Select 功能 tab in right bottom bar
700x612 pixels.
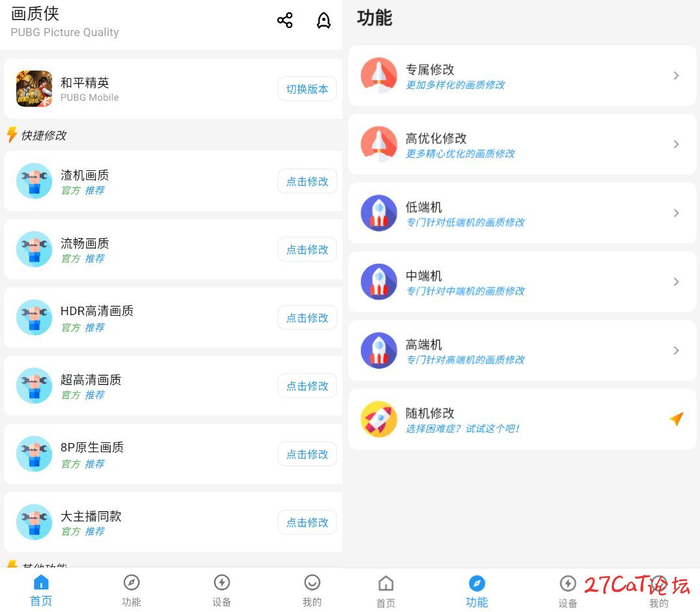pyautogui.click(x=477, y=592)
